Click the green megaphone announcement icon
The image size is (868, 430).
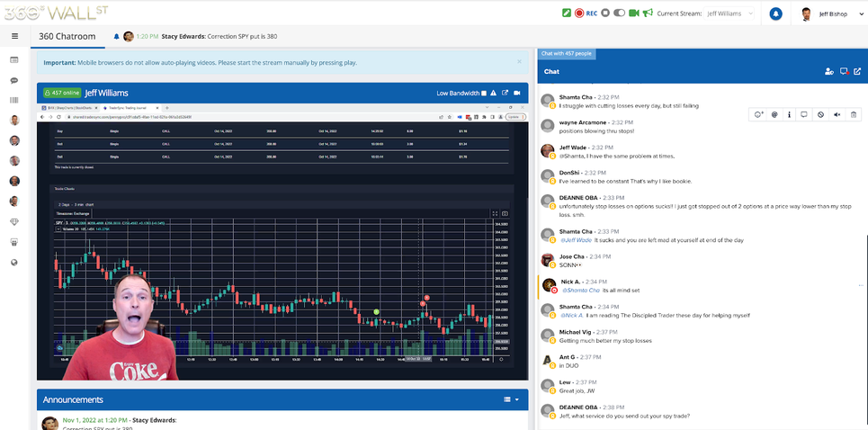point(648,13)
